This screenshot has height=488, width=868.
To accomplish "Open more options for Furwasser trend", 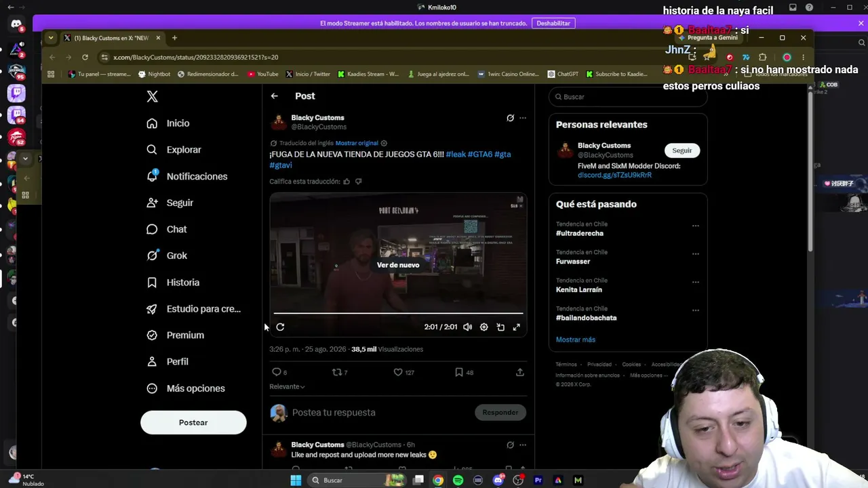I will [695, 254].
